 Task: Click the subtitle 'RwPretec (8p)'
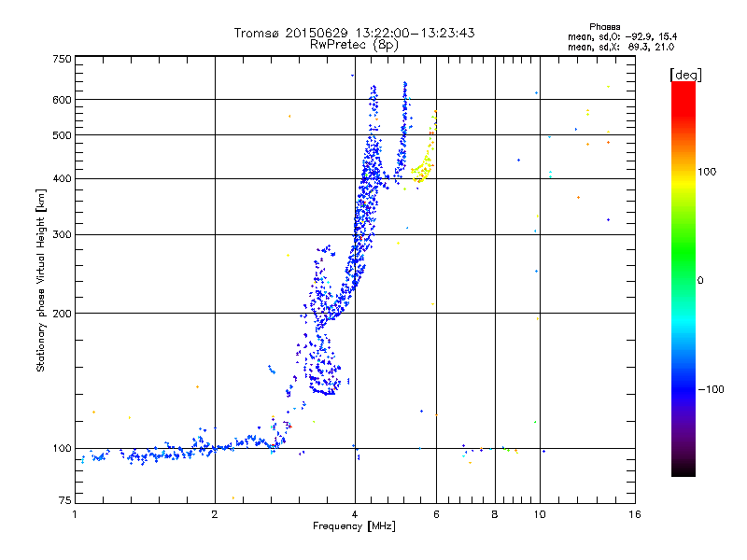(x=354, y=45)
